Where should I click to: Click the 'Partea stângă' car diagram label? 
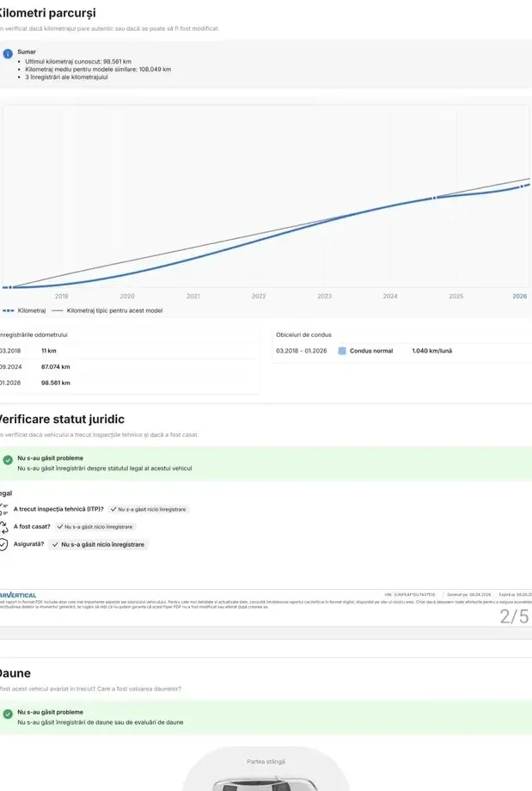point(266,762)
